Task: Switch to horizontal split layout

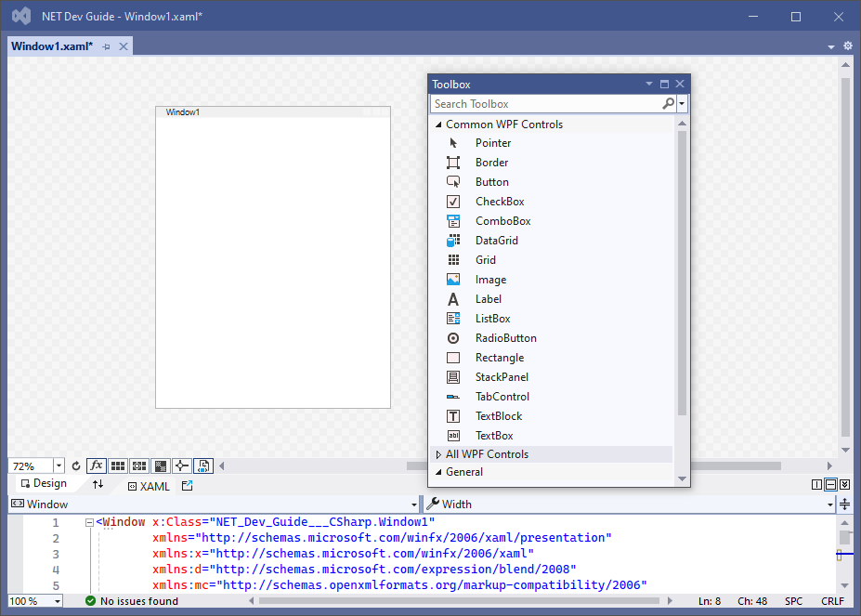Action: click(830, 484)
